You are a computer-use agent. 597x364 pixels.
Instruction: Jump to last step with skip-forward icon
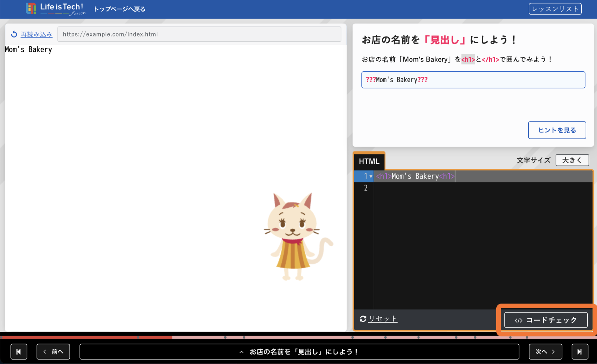point(579,352)
